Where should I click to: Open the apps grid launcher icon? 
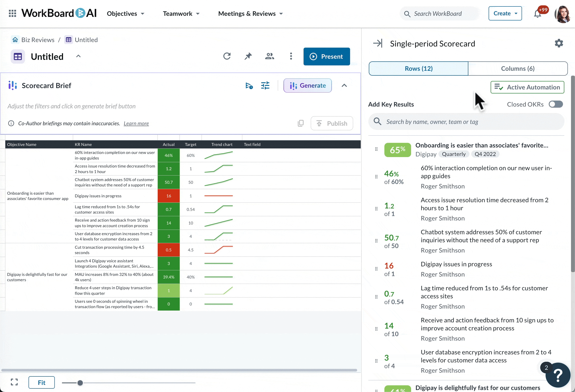12,13
